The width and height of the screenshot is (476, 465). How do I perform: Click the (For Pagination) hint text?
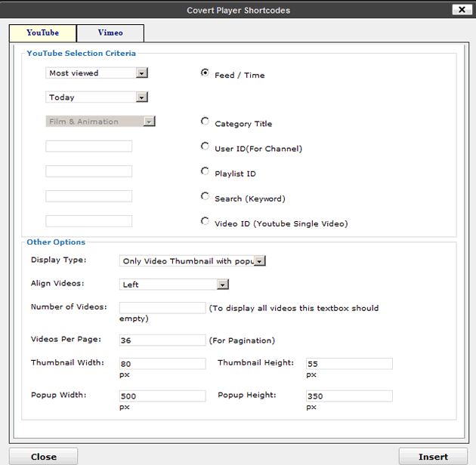242,340
